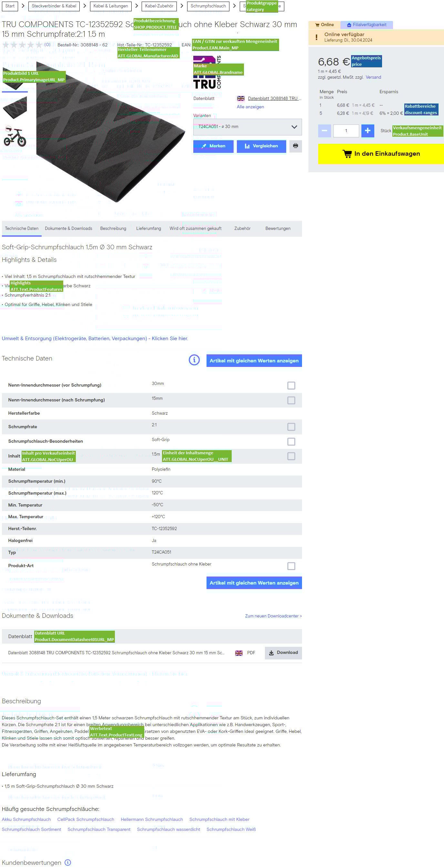Screen dimensions: 444x868
Task: Click the printer icon button
Action: tap(295, 146)
